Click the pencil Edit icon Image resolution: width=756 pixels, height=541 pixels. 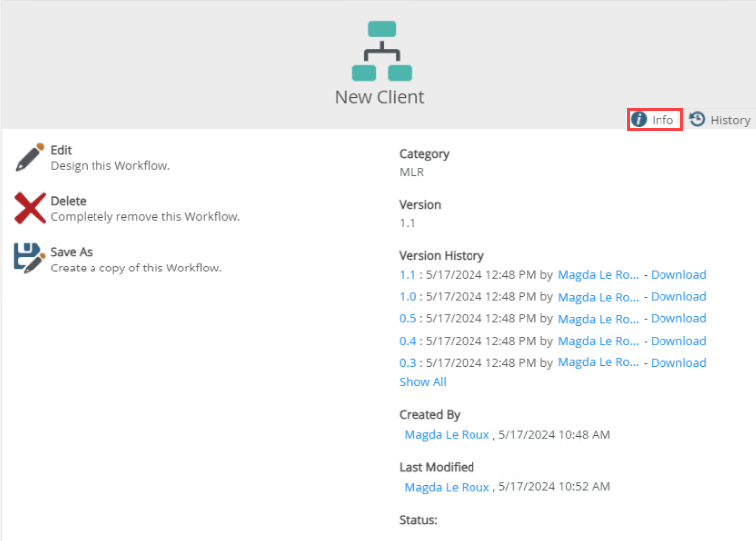[30, 157]
